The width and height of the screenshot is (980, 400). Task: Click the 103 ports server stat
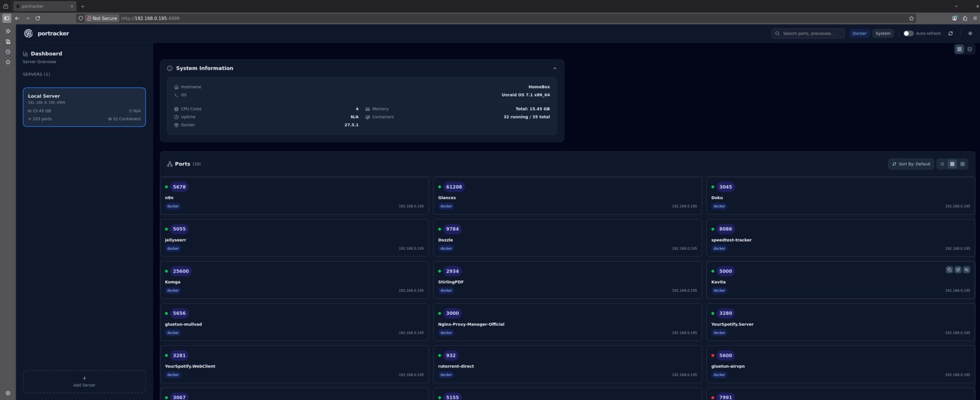point(40,119)
